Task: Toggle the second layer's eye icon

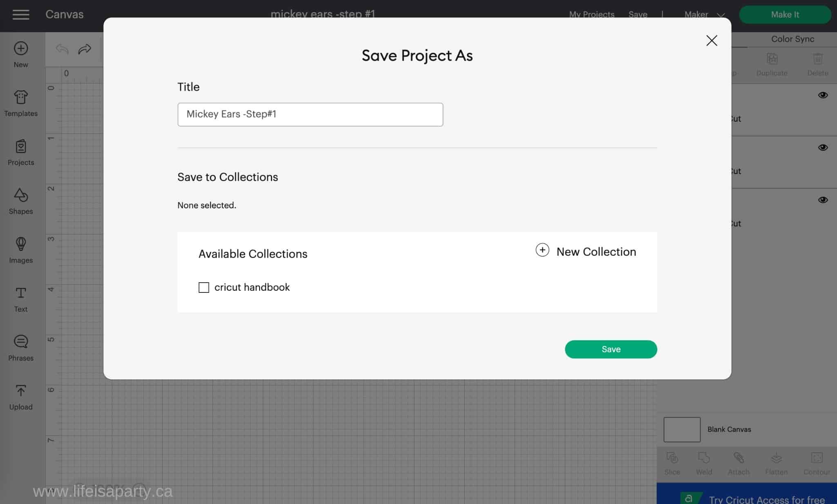Action: pos(823,147)
